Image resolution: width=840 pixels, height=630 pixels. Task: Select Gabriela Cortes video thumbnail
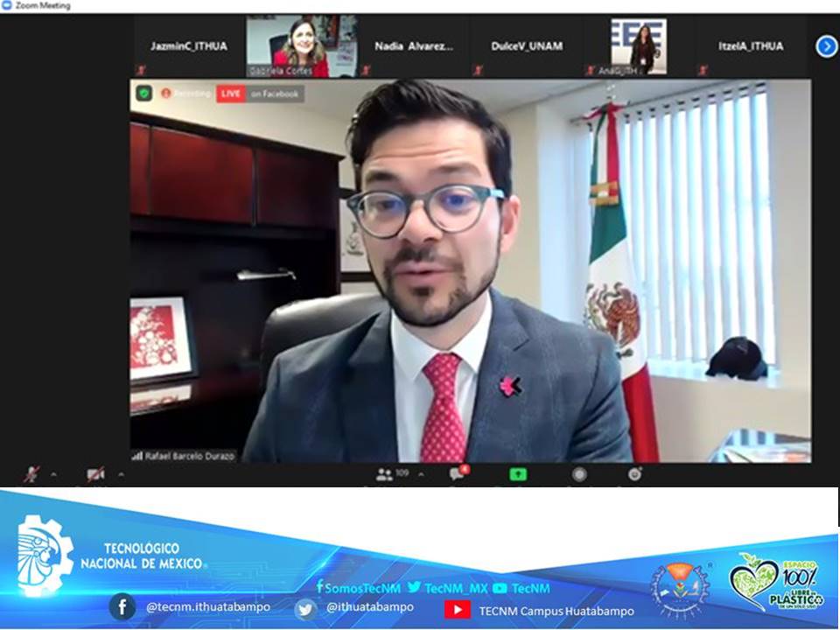(x=302, y=46)
